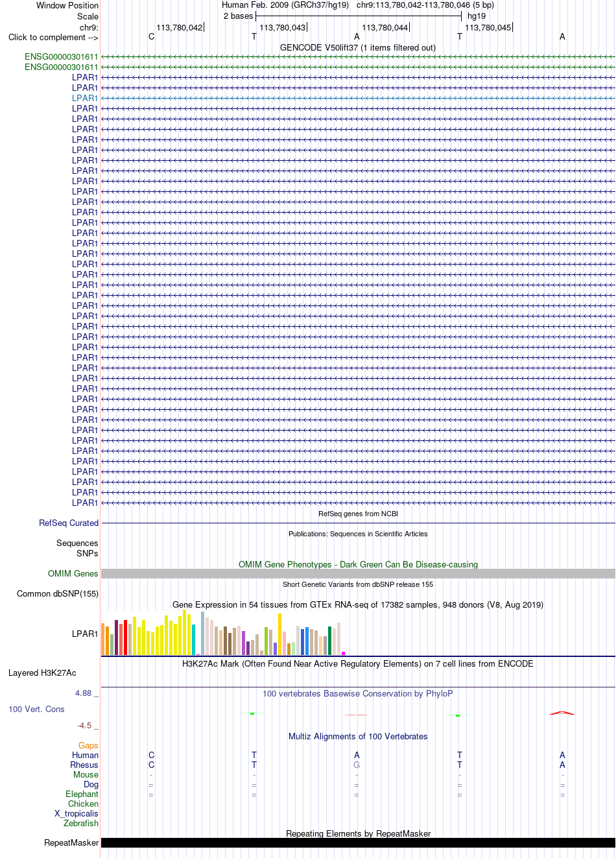This screenshot has height=858, width=616.
Task: Click the C base in Human alignment row
Action: pos(152,756)
